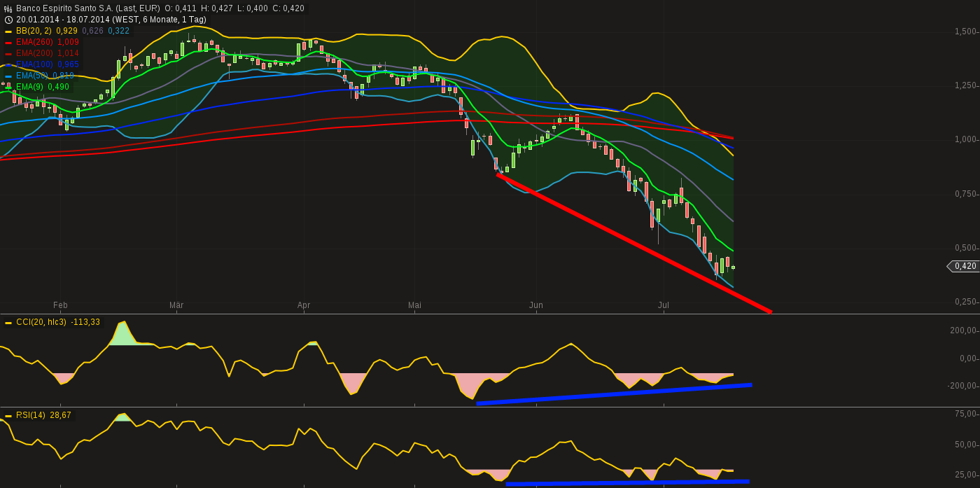Click the EMA(9) indicator label
The width and height of the screenshot is (980, 488).
click(29, 87)
